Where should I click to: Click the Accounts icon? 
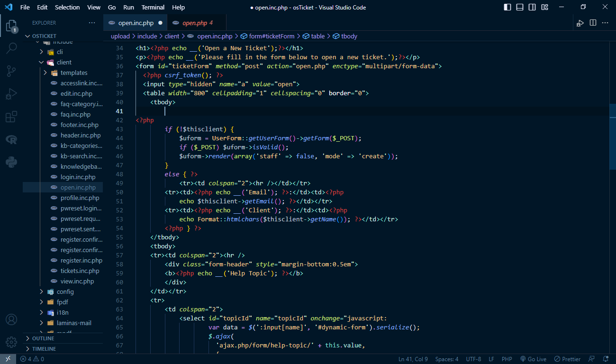tap(11, 319)
